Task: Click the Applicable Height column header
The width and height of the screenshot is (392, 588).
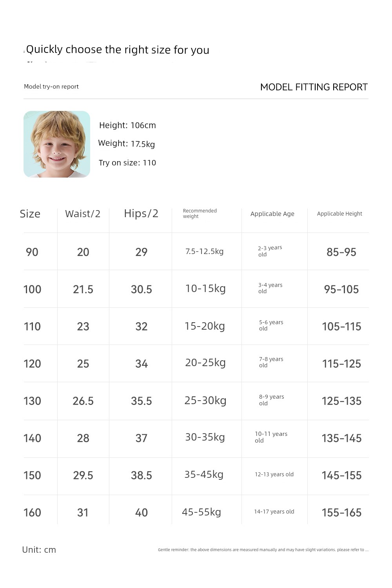Action: coord(339,214)
